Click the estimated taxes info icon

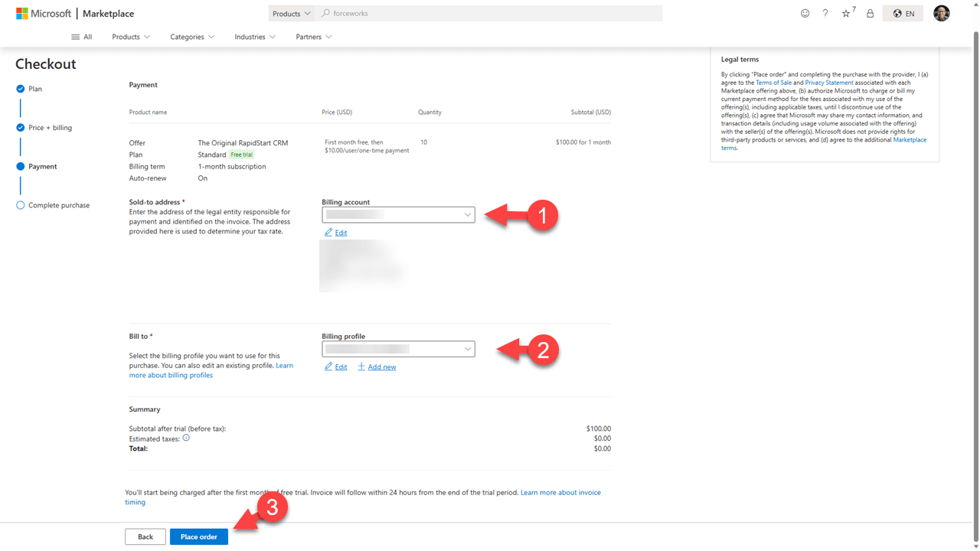pos(186,439)
